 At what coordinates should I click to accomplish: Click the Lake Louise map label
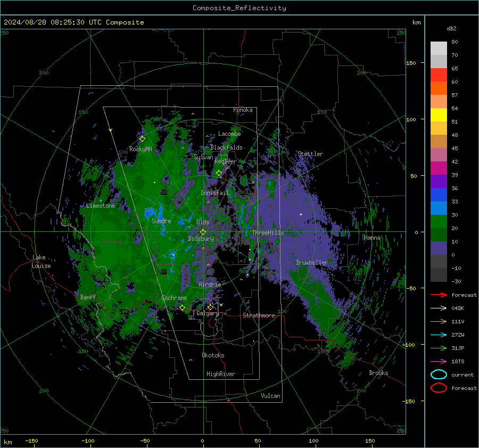click(42, 262)
